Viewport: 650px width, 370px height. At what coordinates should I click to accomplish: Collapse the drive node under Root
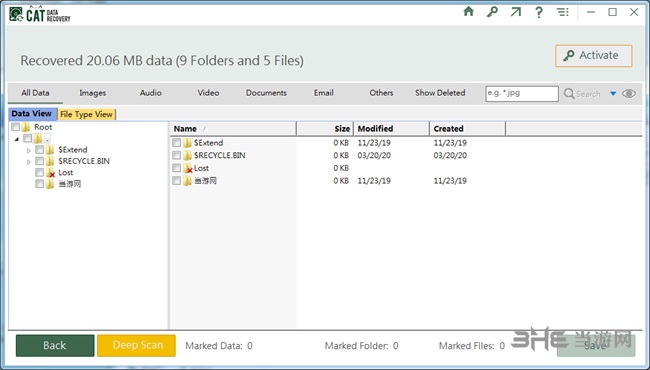pos(17,139)
